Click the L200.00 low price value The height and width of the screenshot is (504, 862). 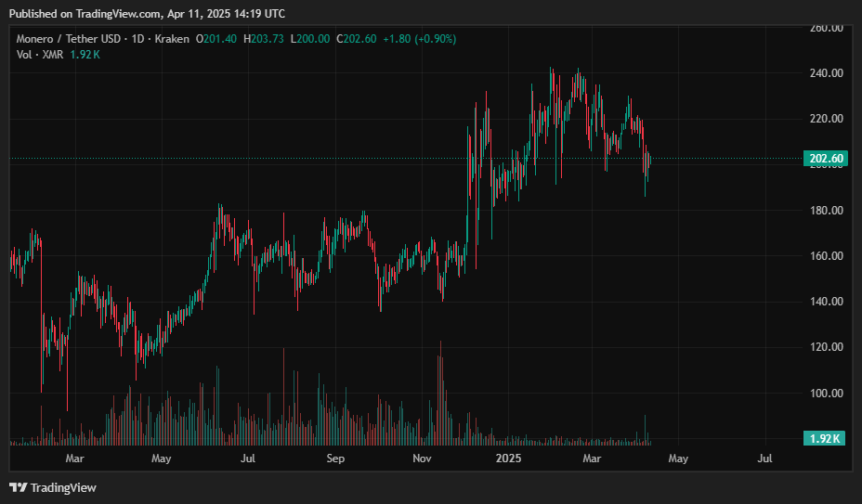coord(311,39)
